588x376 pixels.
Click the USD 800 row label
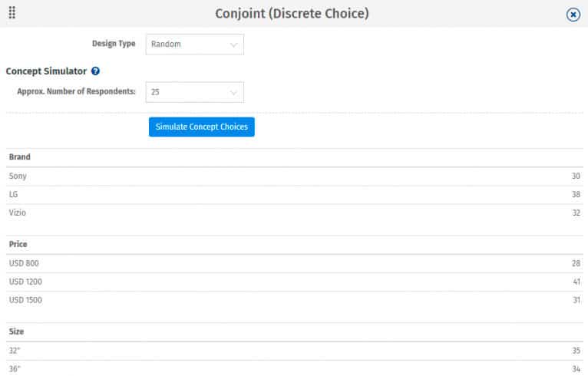[x=24, y=263]
